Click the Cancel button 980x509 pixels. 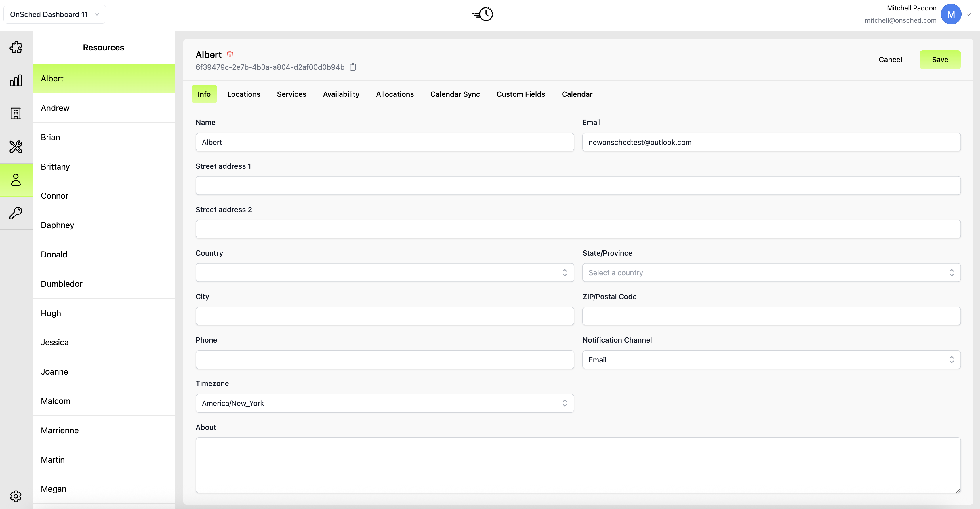[x=890, y=60]
